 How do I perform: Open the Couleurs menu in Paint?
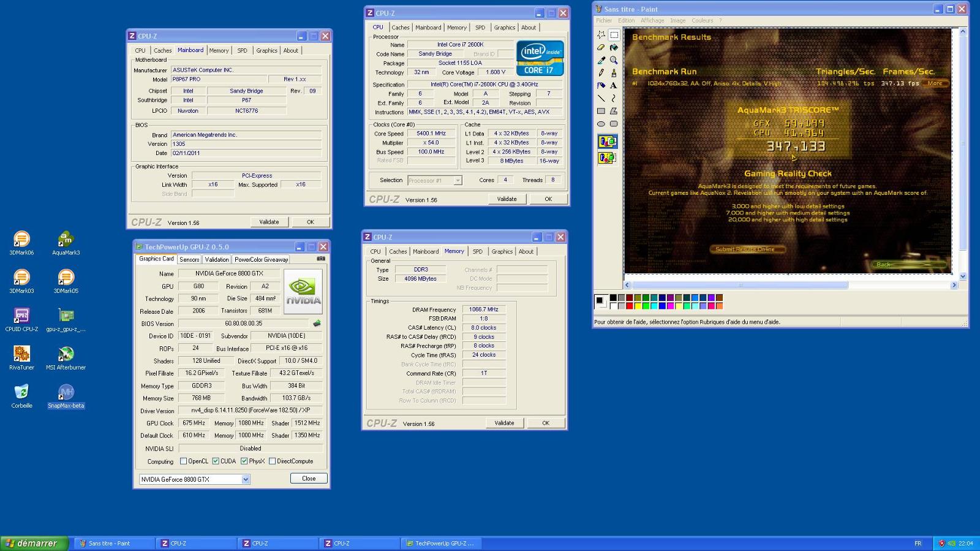click(x=703, y=20)
